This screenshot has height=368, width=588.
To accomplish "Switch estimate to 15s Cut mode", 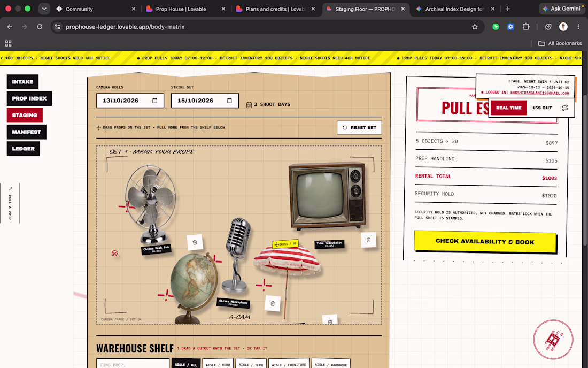I will tap(542, 108).
